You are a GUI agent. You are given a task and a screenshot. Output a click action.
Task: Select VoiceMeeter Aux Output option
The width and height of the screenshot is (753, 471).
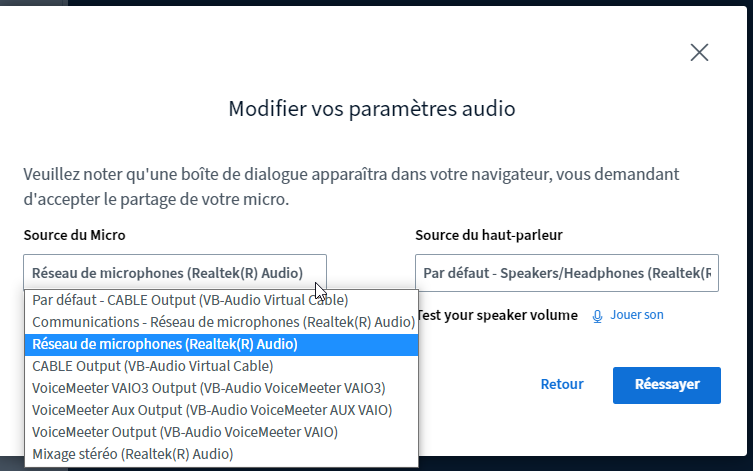221,410
